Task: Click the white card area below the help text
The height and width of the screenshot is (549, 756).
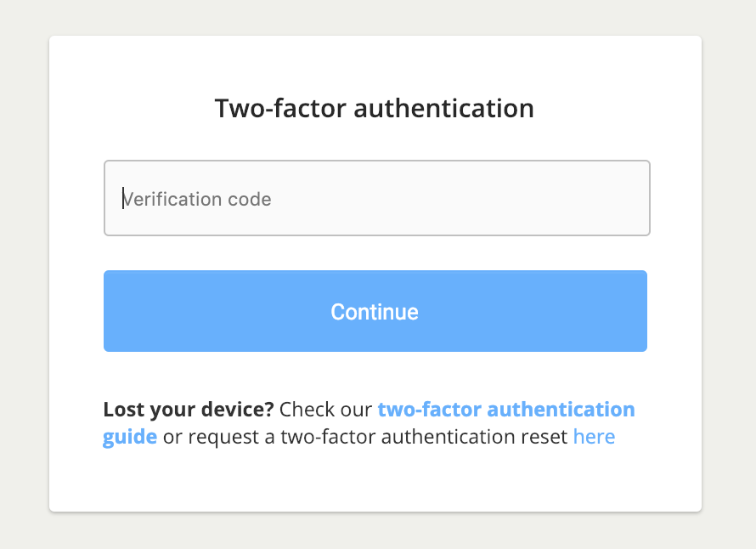Action: (x=375, y=480)
